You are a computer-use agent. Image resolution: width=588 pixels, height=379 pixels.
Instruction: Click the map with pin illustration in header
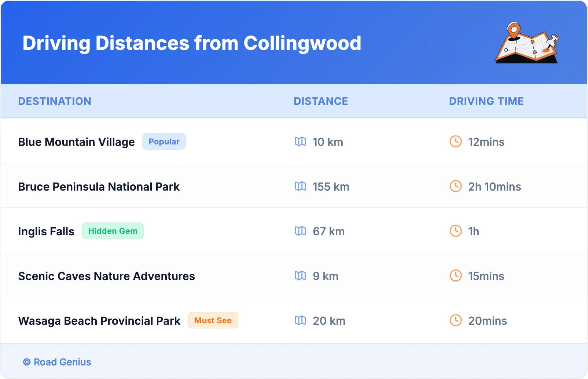click(527, 43)
